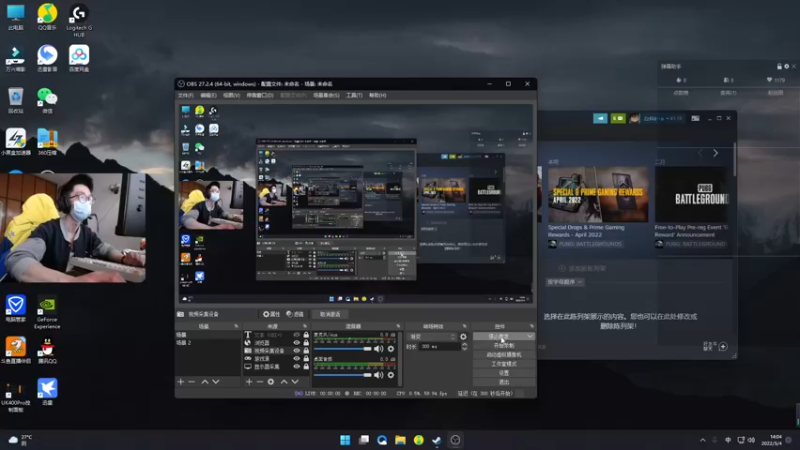Move scene down with arrow icon

pyautogui.click(x=216, y=382)
